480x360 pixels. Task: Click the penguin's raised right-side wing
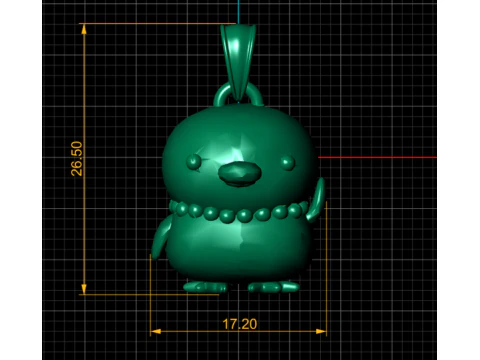pos(316,200)
